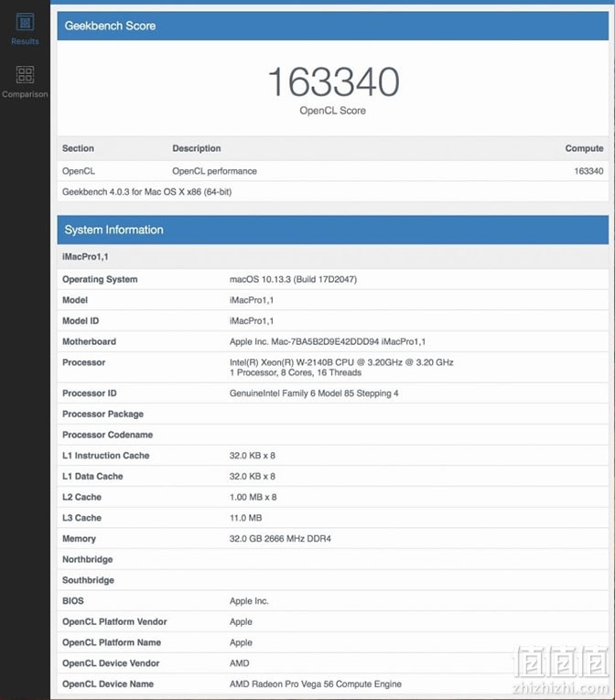
Task: Click the Processor Package label
Action: pos(103,414)
